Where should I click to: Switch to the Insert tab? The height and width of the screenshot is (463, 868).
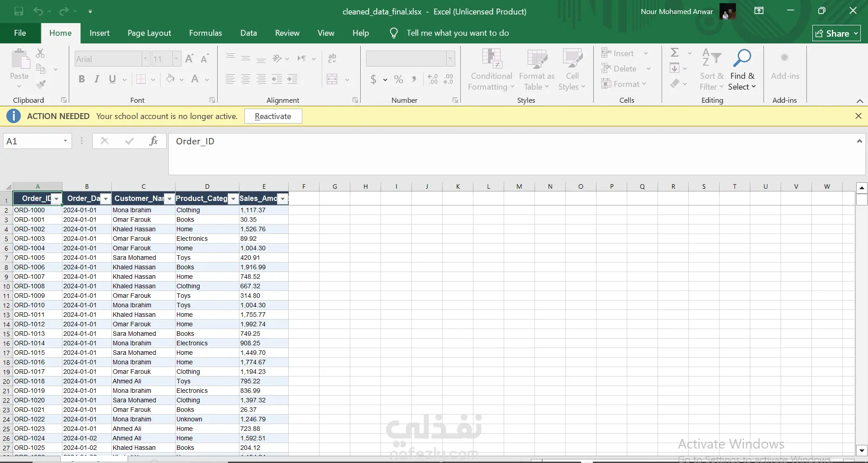point(100,33)
